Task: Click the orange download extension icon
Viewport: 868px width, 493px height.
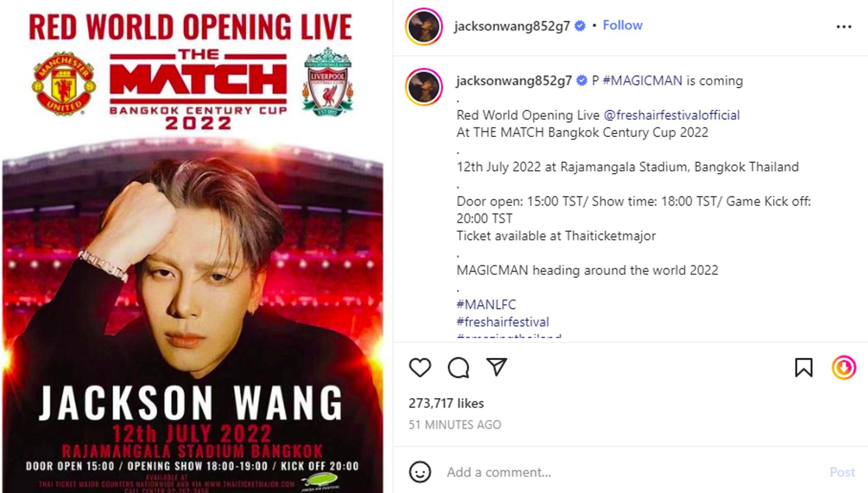Action: pos(844,367)
